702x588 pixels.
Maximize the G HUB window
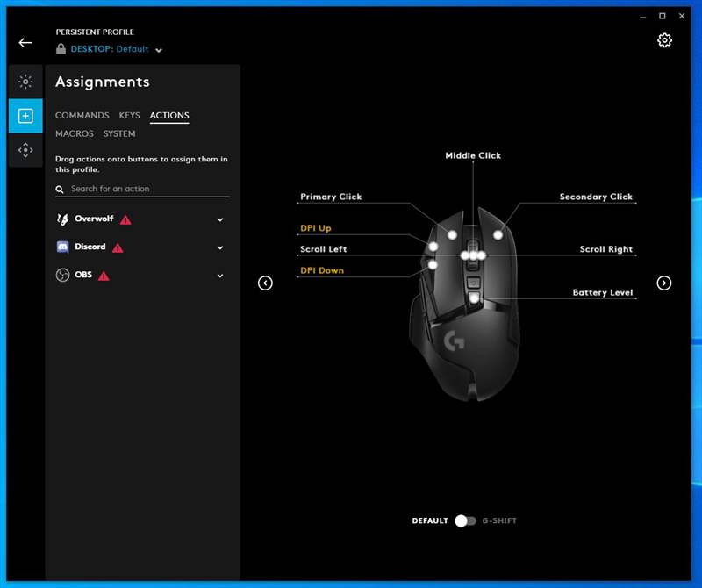click(663, 16)
